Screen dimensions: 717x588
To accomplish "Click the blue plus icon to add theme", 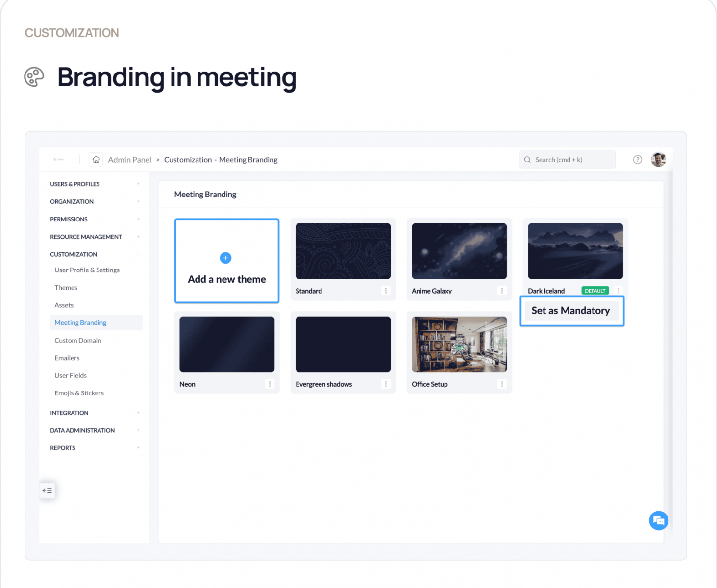I will click(x=225, y=258).
